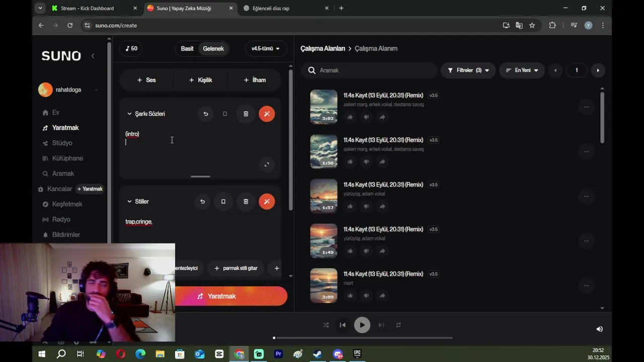Click the + İlham button
644x362 pixels.
point(255,80)
